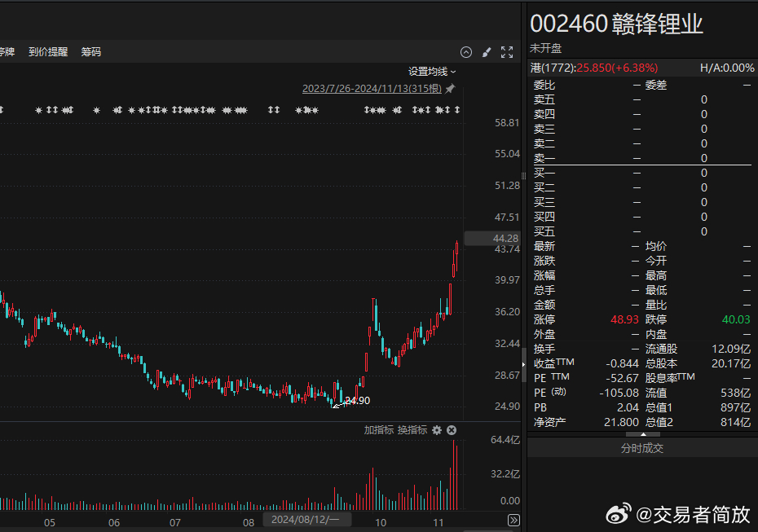
Task: Open the 筹码 tab
Action: (x=91, y=51)
